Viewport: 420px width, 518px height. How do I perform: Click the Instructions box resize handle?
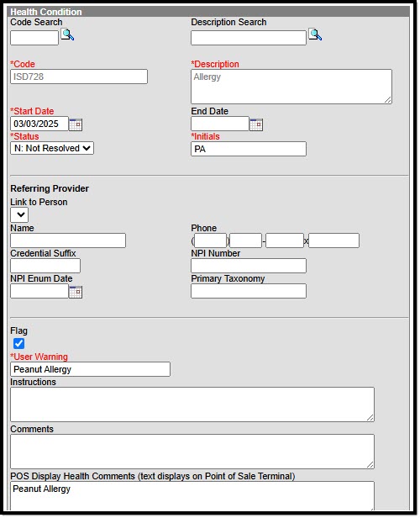click(x=370, y=418)
